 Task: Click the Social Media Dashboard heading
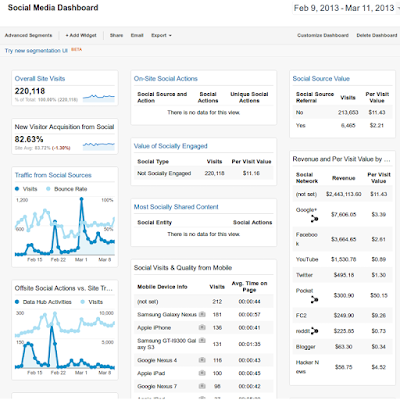click(53, 8)
